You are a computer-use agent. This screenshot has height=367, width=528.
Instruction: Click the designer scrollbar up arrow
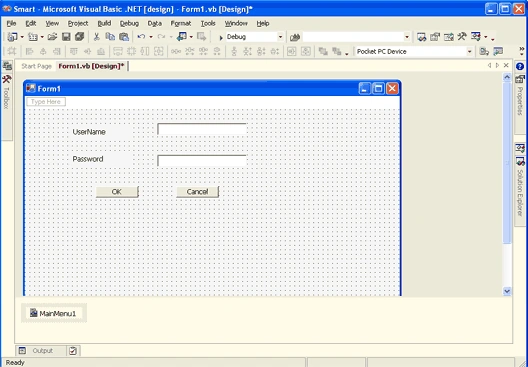tap(507, 77)
